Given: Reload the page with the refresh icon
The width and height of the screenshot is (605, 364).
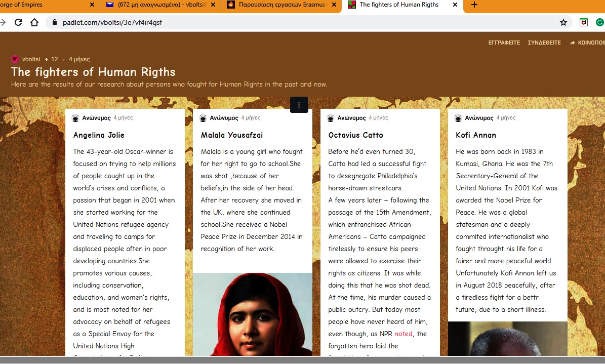Looking at the screenshot, I should coord(18,22).
